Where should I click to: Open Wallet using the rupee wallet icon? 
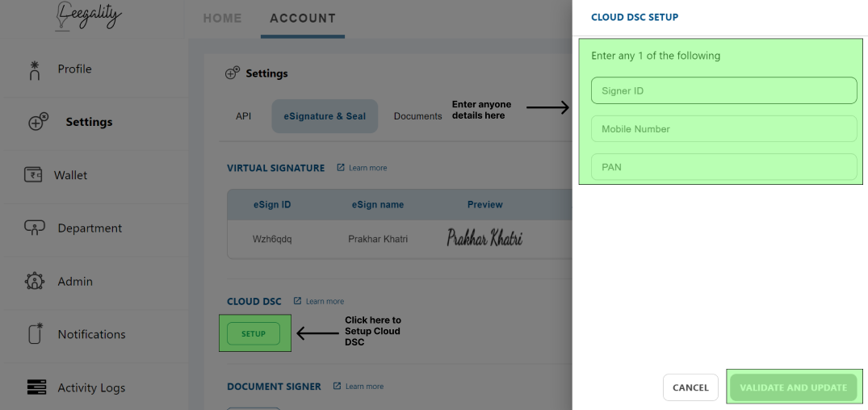pyautogui.click(x=33, y=175)
